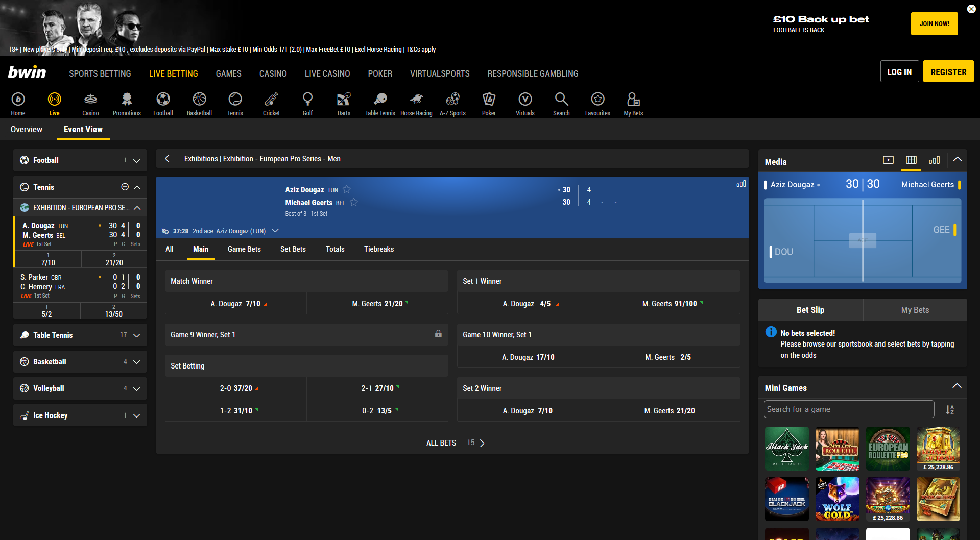Bet A. Dougaz 7/10 Match Winner

tap(236, 303)
